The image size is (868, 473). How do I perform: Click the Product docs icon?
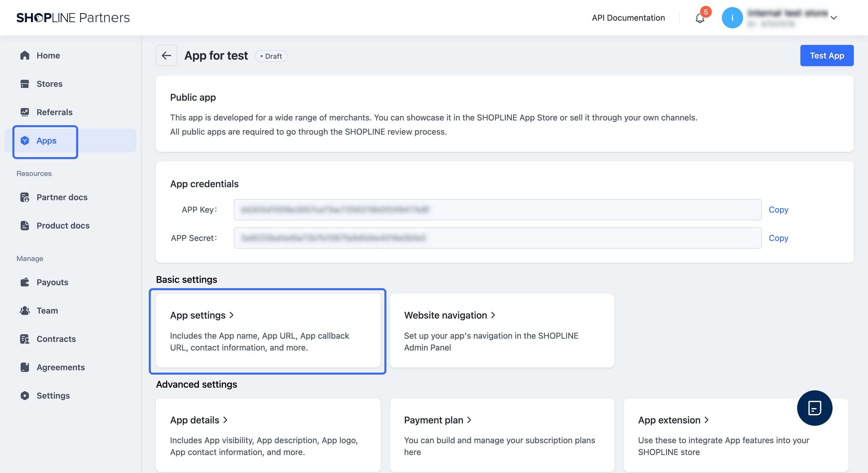pos(25,225)
